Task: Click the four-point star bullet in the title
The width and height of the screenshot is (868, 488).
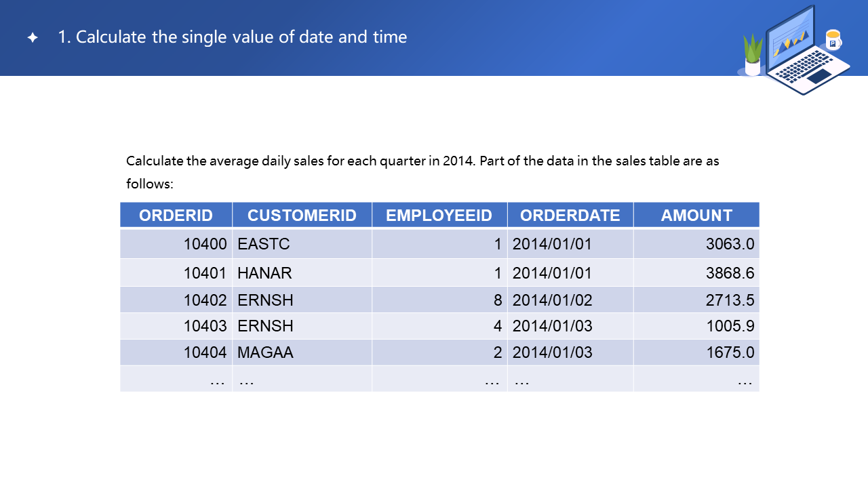Action: pos(33,38)
